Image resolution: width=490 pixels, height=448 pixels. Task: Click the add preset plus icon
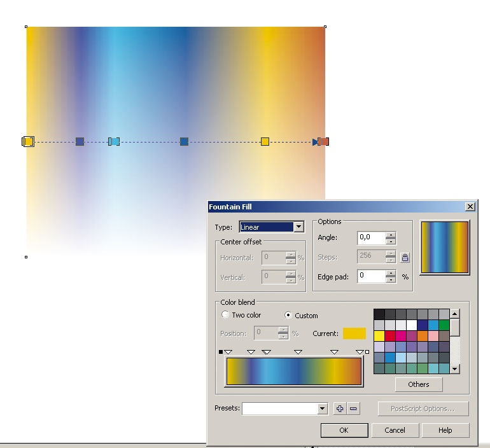click(340, 409)
